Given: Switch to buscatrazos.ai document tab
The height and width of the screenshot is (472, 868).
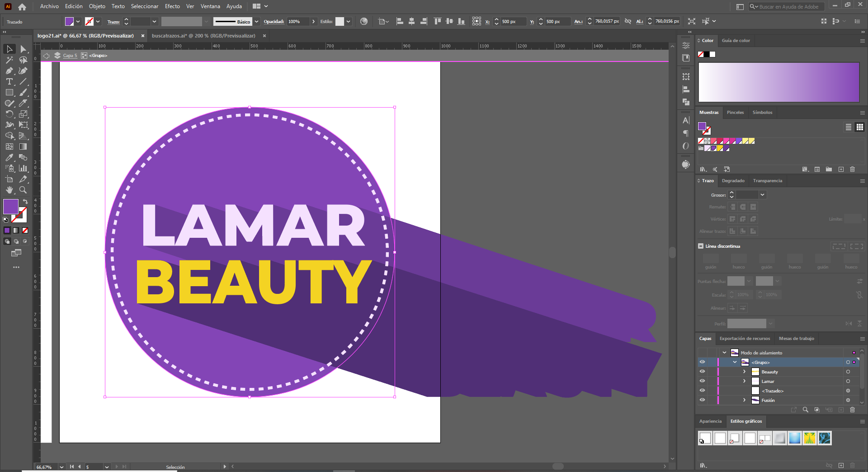Looking at the screenshot, I should click(x=203, y=36).
